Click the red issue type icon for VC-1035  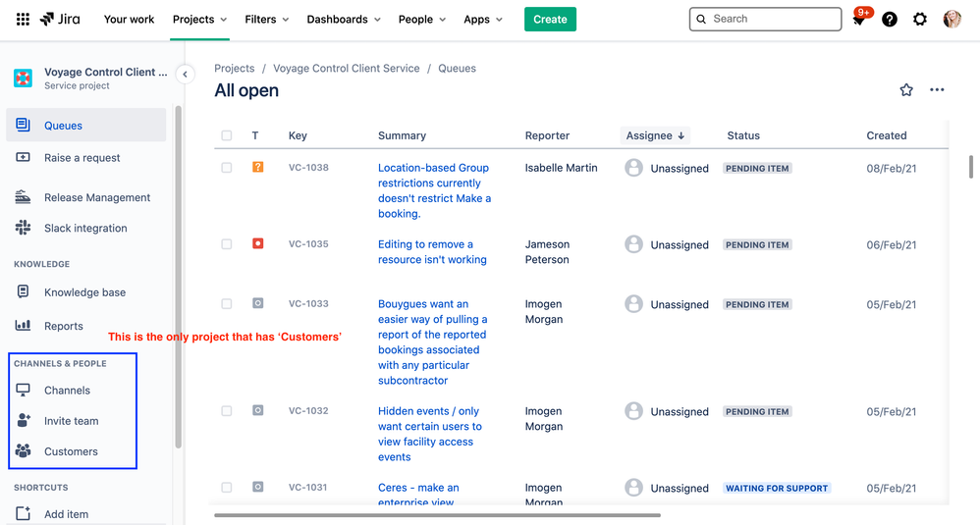257,243
